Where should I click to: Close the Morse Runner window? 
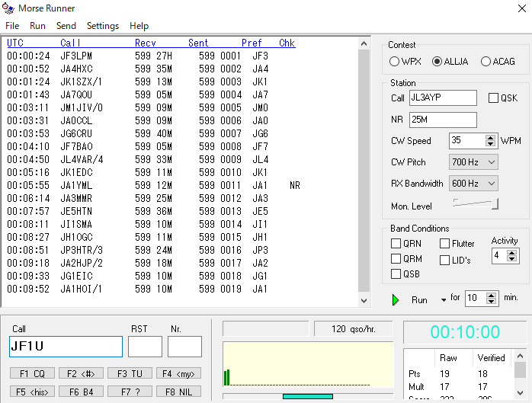522,8
